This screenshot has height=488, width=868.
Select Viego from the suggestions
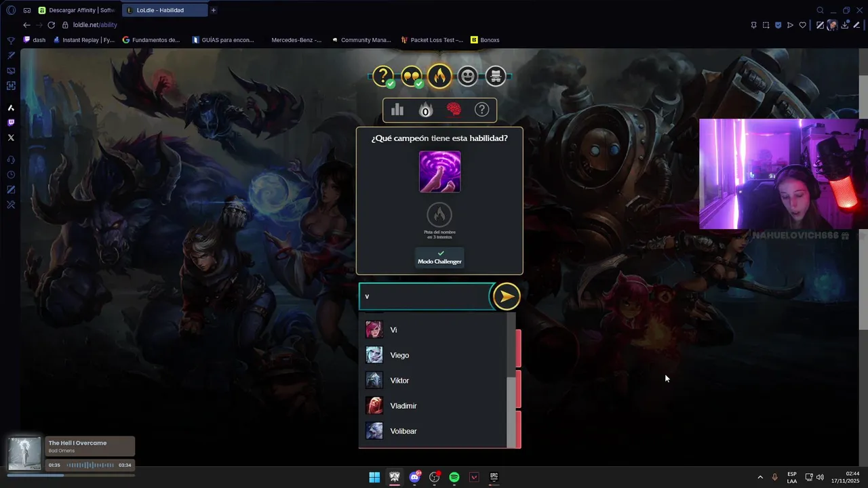tap(433, 355)
